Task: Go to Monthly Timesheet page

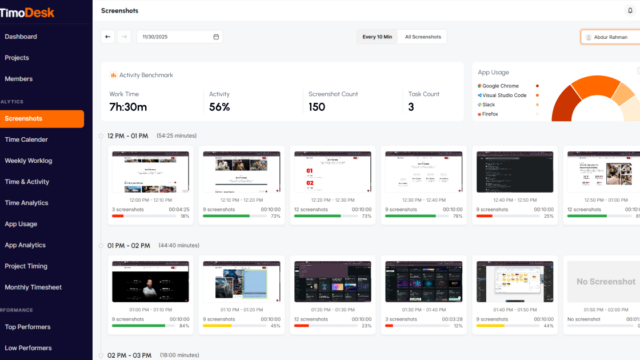Action: [33, 287]
